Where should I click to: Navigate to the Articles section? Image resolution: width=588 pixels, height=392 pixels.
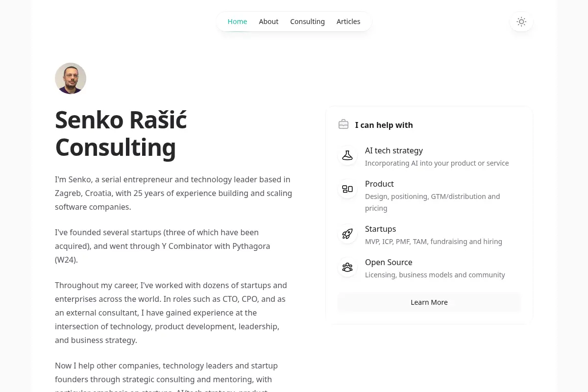click(x=348, y=22)
